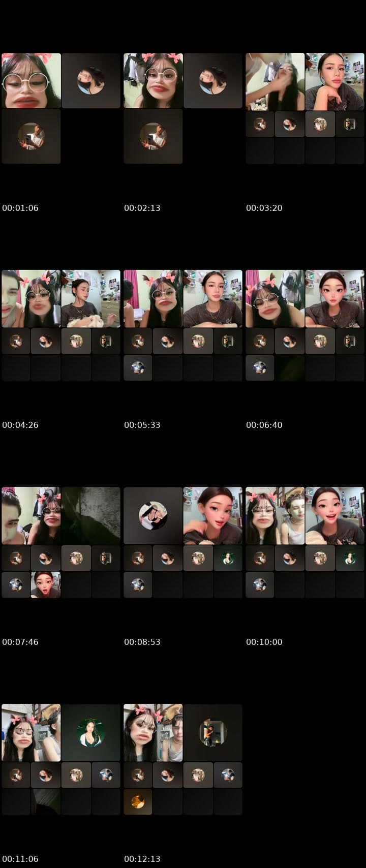Select the 00:10:00 timestamp label

[x=264, y=642]
